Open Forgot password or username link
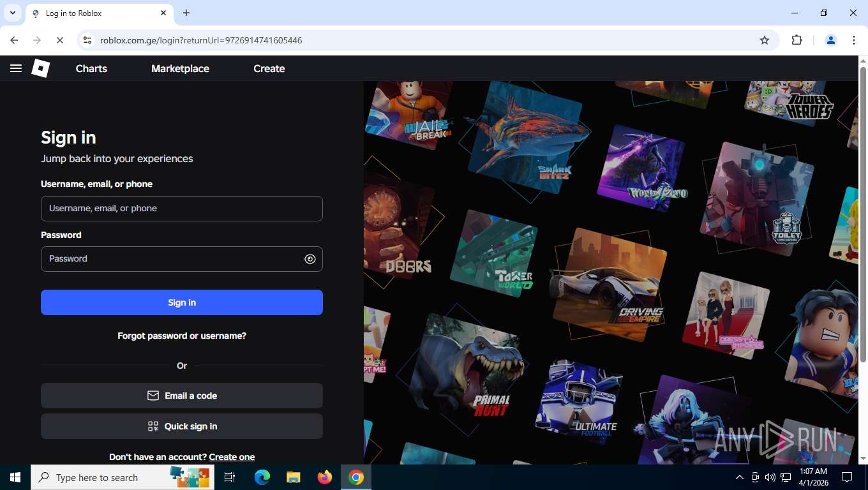The height and width of the screenshot is (490, 868). [182, 336]
